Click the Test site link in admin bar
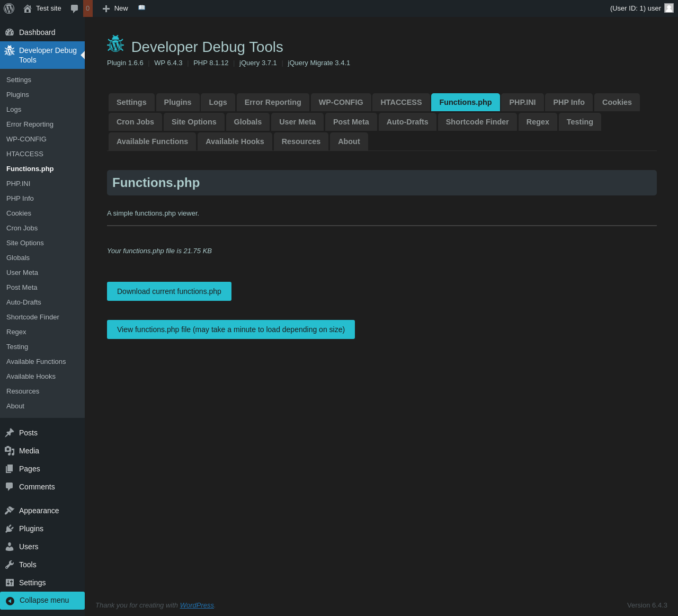The width and height of the screenshot is (678, 616). pos(42,8)
